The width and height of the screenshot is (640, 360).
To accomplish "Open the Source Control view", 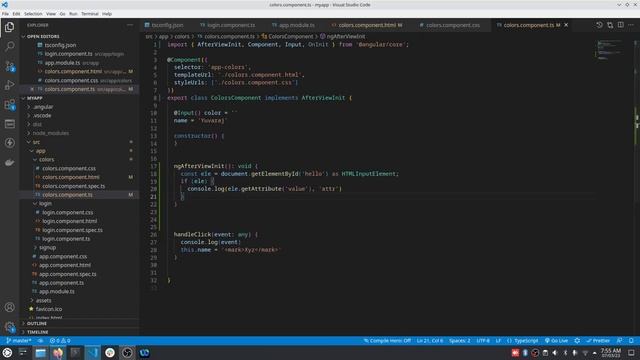I will tap(9, 66).
